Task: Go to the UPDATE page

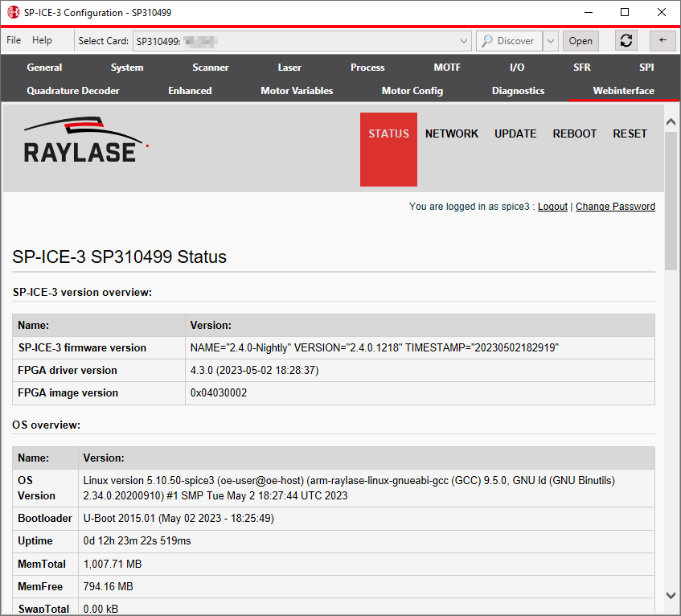Action: pyautogui.click(x=515, y=133)
